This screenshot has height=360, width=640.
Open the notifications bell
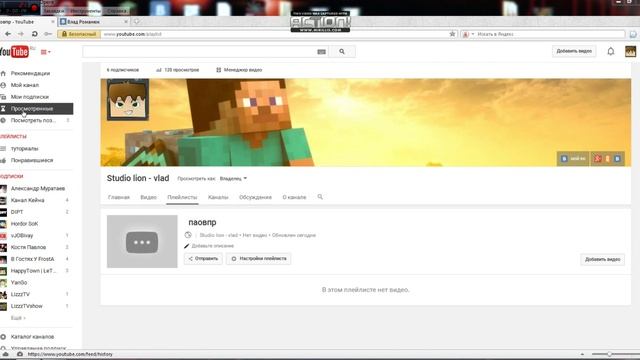(x=611, y=51)
